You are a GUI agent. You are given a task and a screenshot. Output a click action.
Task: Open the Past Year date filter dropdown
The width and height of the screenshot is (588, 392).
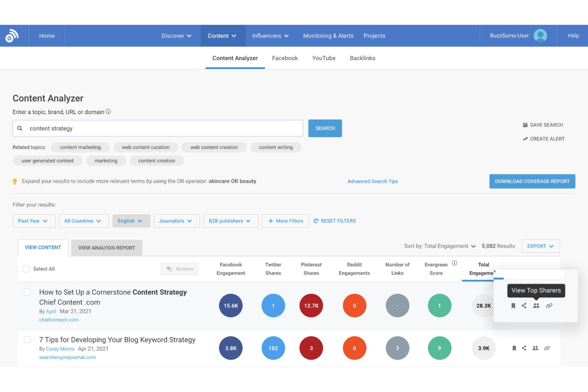(34, 221)
